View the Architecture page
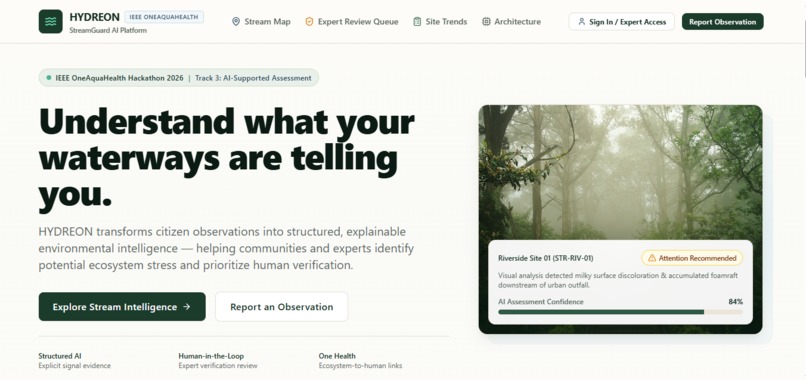Screen dimensions: 806x380 pyautogui.click(x=511, y=22)
